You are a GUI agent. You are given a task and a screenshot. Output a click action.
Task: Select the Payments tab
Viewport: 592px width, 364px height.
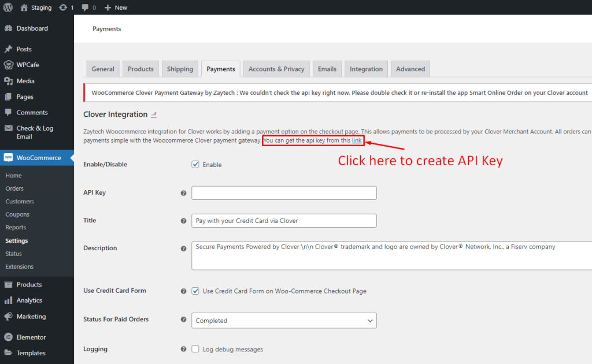tap(220, 69)
